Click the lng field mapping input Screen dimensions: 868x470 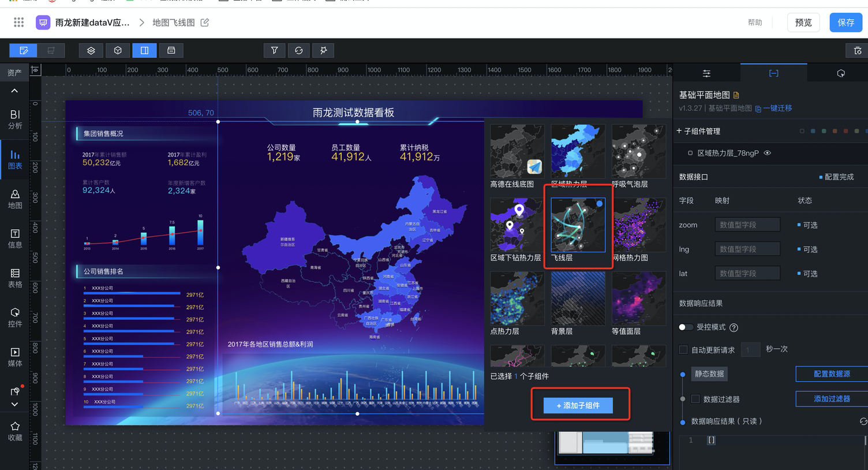pos(747,249)
